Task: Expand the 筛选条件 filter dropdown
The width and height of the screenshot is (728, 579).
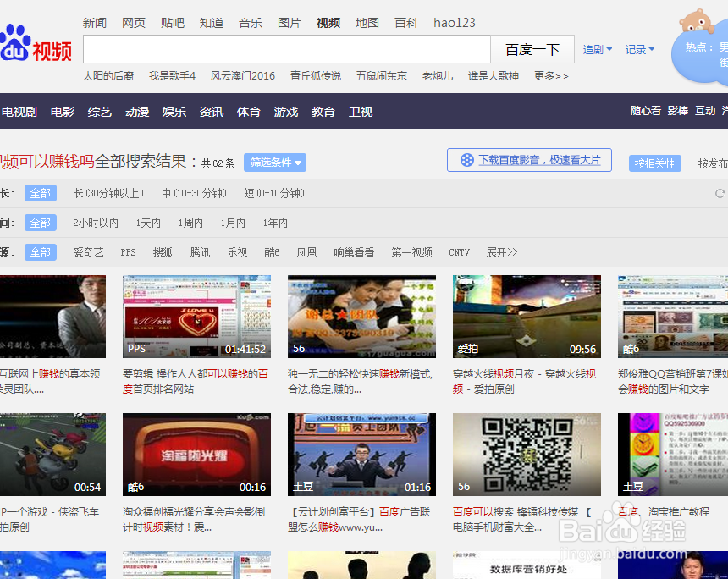Action: point(275,163)
